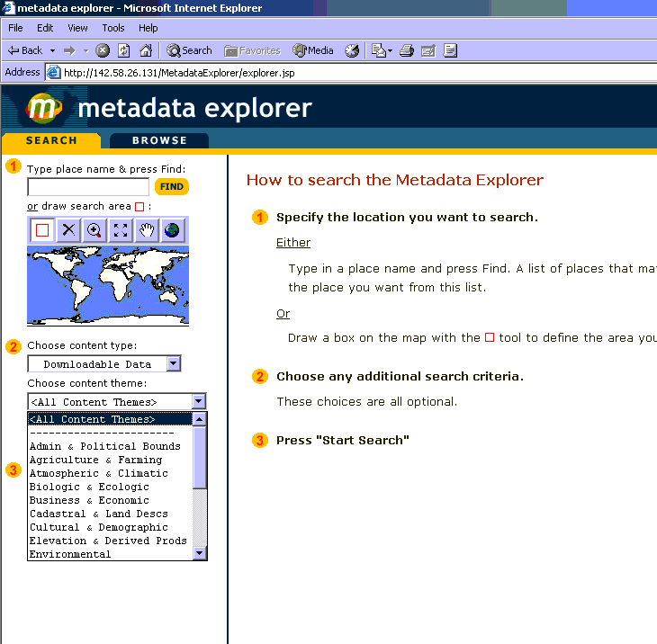Switch to the BROWSE tab
The width and height of the screenshot is (657, 644).
point(159,140)
